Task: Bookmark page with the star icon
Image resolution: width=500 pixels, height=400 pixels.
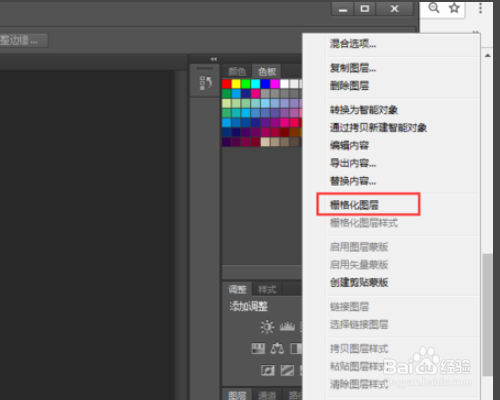Action: point(454,8)
